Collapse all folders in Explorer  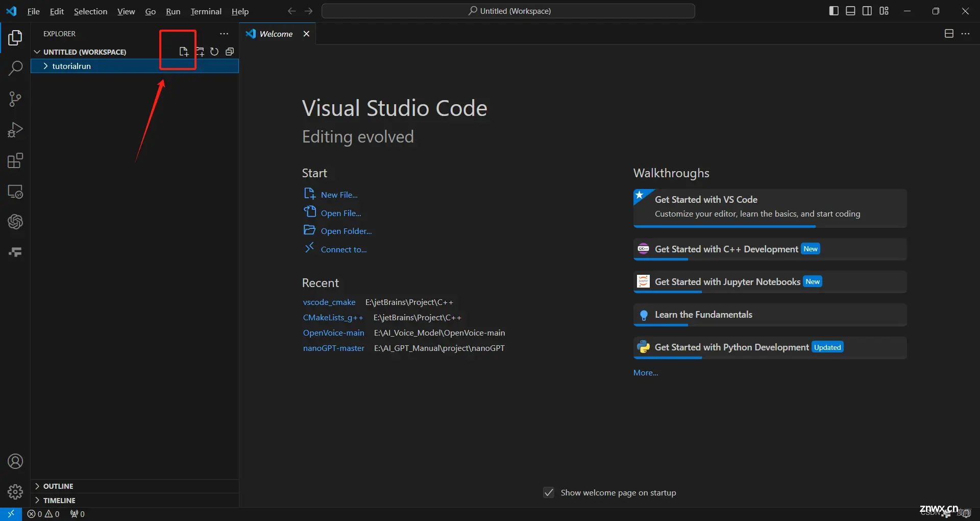(230, 52)
